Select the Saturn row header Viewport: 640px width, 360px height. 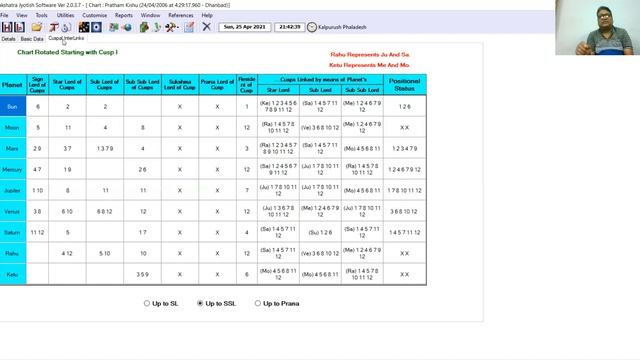(x=13, y=232)
